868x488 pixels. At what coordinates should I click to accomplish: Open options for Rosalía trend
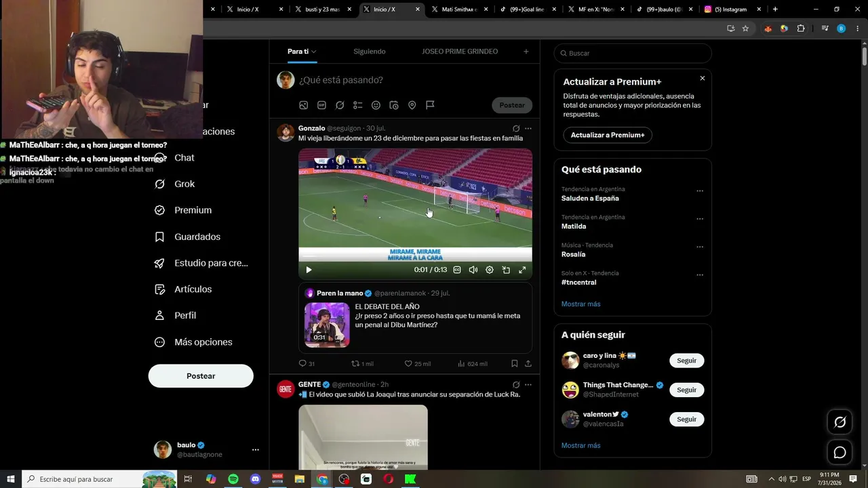click(700, 247)
